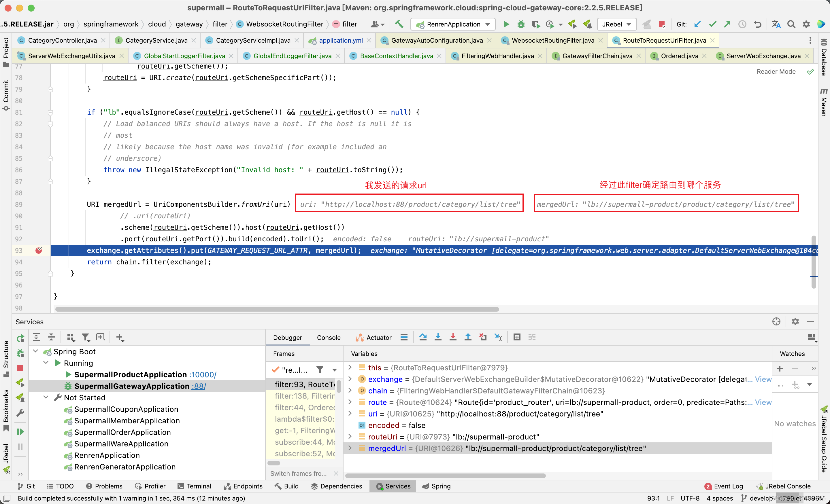Click View link for route variable
This screenshot has width=830, height=504.
[x=763, y=402]
